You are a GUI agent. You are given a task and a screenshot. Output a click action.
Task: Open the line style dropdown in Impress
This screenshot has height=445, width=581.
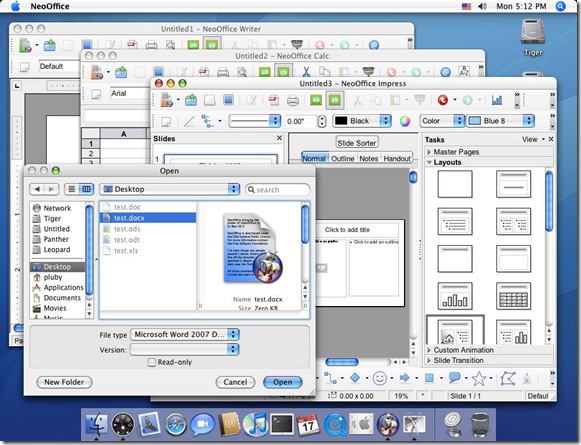[254, 121]
